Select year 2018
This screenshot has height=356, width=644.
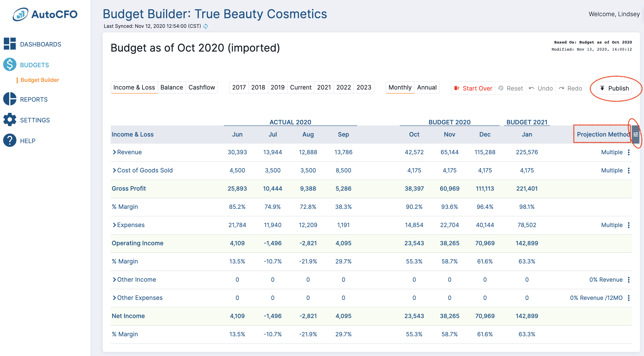258,87
